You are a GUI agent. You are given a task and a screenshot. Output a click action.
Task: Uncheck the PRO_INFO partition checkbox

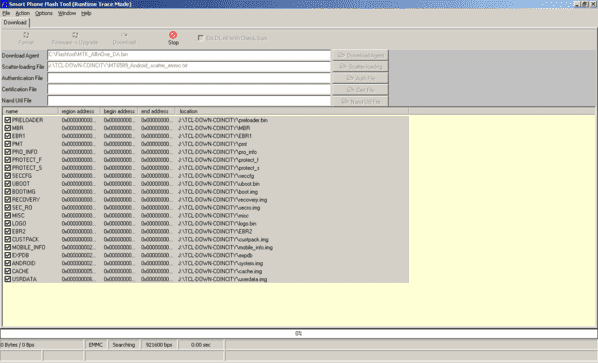click(8, 152)
